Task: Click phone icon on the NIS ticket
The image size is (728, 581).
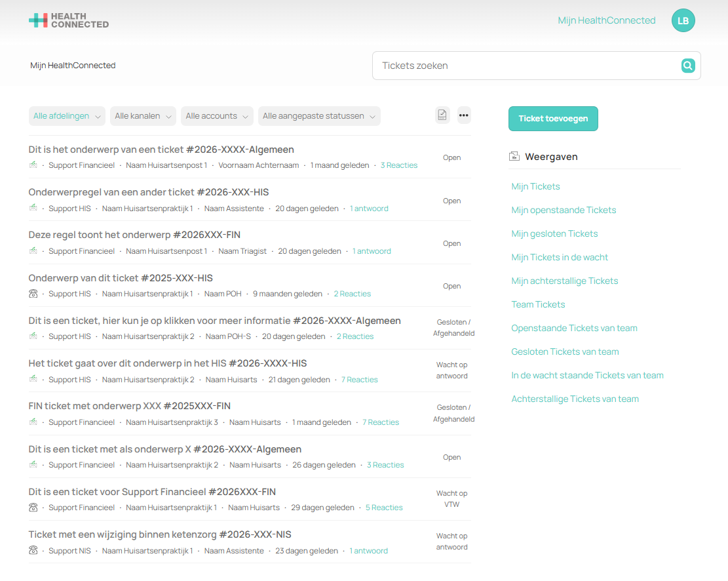Action: click(33, 550)
